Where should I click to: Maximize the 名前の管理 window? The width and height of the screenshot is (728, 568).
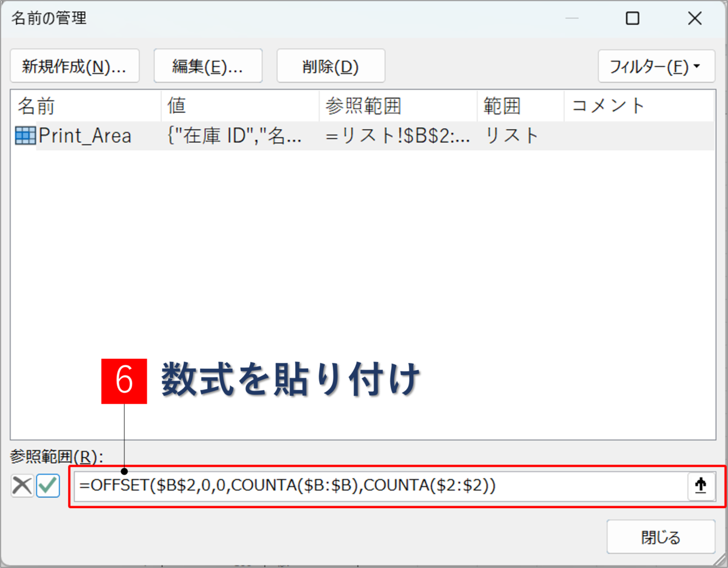(x=632, y=18)
